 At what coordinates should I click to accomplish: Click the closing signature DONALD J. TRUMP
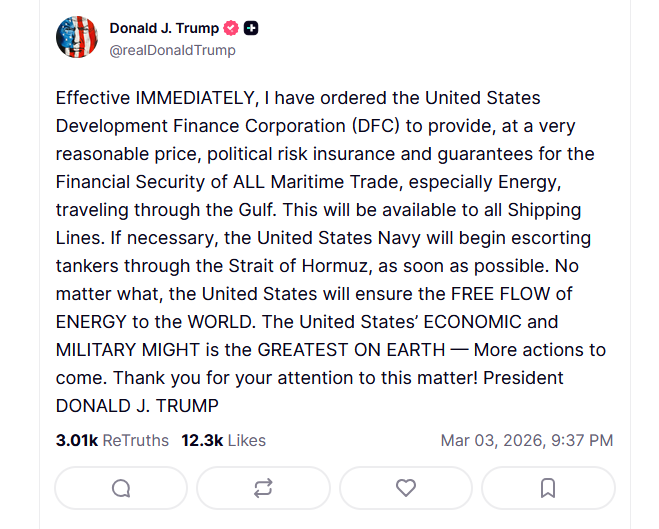click(x=137, y=406)
